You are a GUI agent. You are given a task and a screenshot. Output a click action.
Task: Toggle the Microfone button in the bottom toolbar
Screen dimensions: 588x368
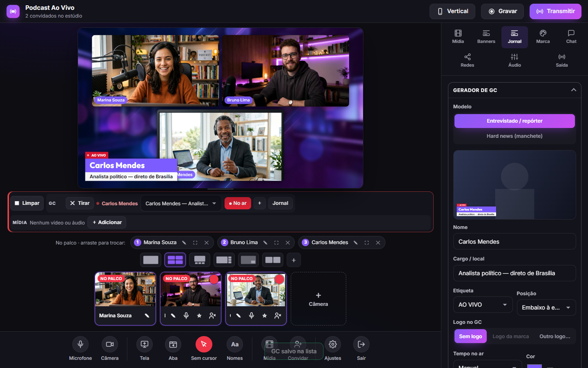pos(80,344)
